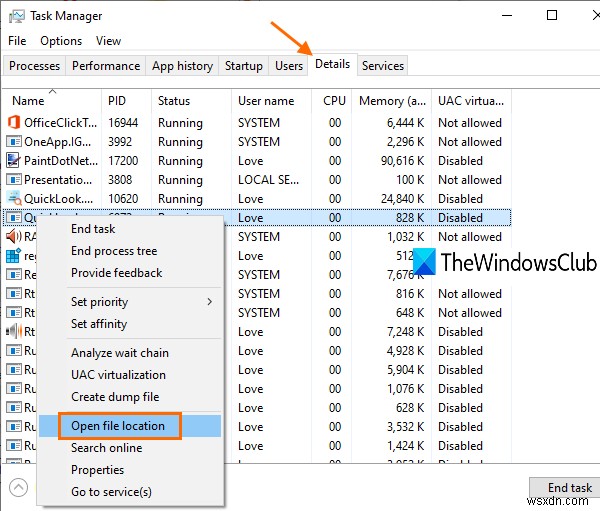Click memory value 24,840 K
Screen dimensions: 600x511
click(x=403, y=199)
